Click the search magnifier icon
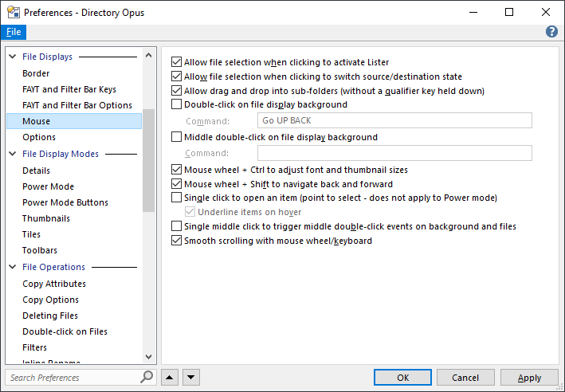The image size is (565, 392). coord(147,377)
